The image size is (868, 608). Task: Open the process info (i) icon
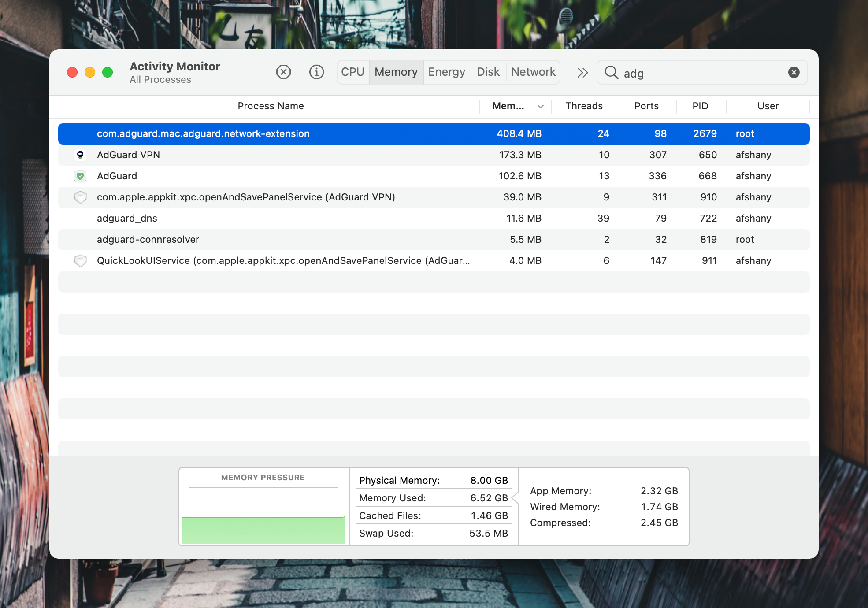(316, 72)
